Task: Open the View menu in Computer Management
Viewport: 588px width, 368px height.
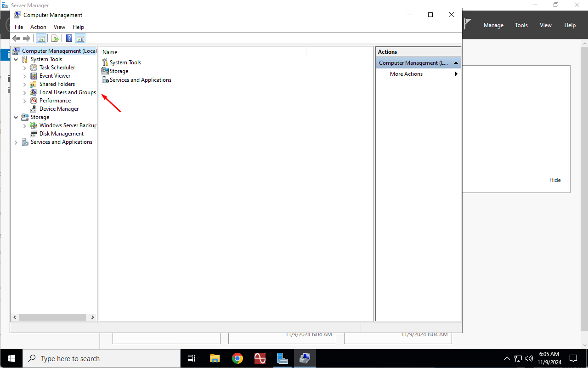Action: [59, 27]
